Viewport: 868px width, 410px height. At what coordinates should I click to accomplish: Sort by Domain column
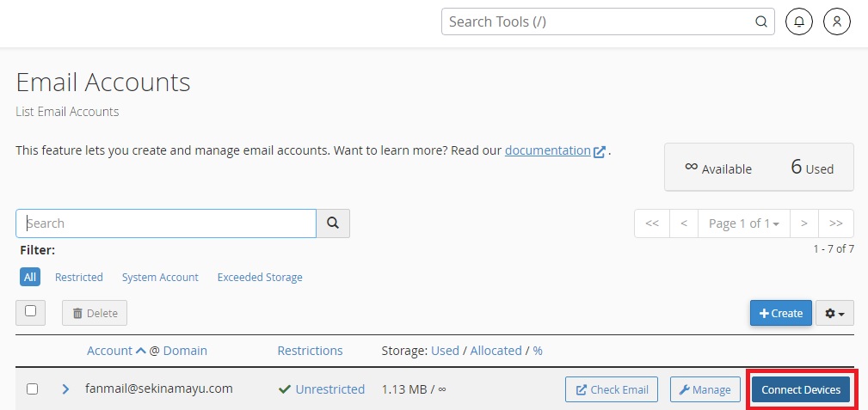point(185,351)
